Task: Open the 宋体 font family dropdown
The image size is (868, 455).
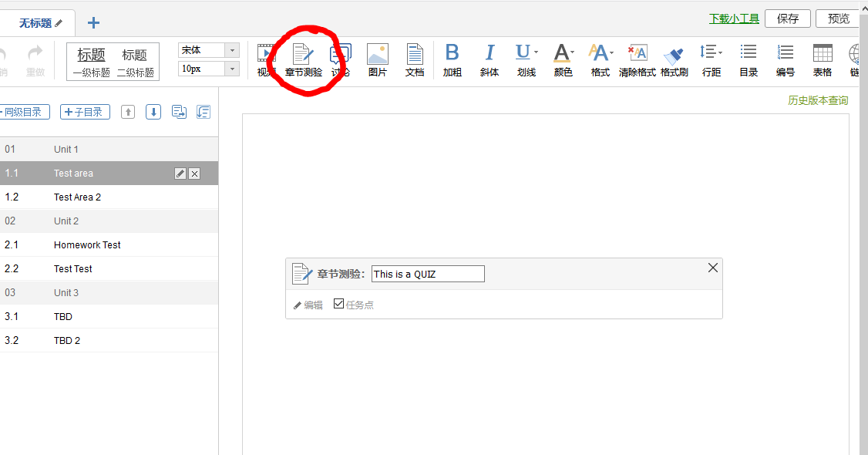Action: (232, 50)
